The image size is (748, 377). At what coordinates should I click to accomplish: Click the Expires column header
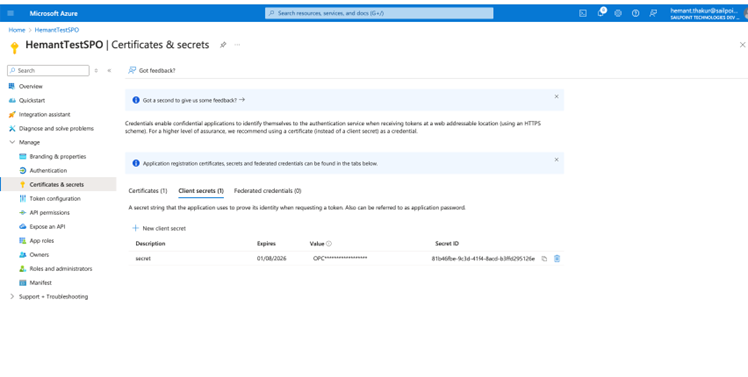(266, 244)
